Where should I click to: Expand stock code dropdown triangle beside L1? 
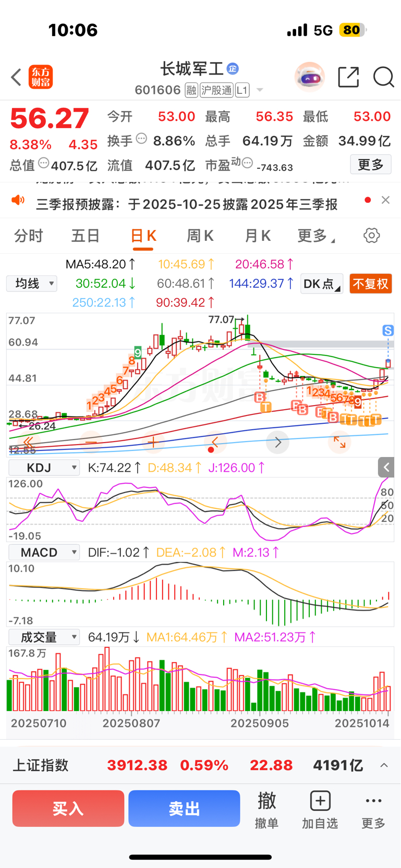click(260, 90)
